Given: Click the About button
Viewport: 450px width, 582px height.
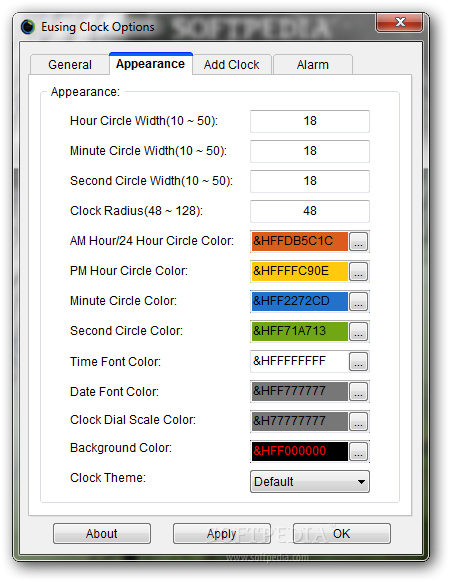Looking at the screenshot, I should click(102, 534).
